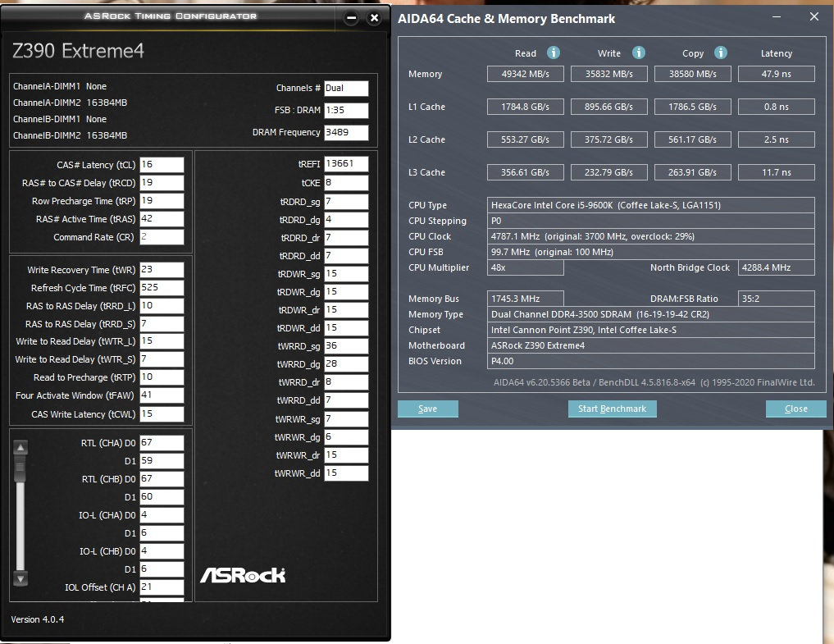Click the CPU Type value field
The image size is (834, 644).
(x=651, y=205)
